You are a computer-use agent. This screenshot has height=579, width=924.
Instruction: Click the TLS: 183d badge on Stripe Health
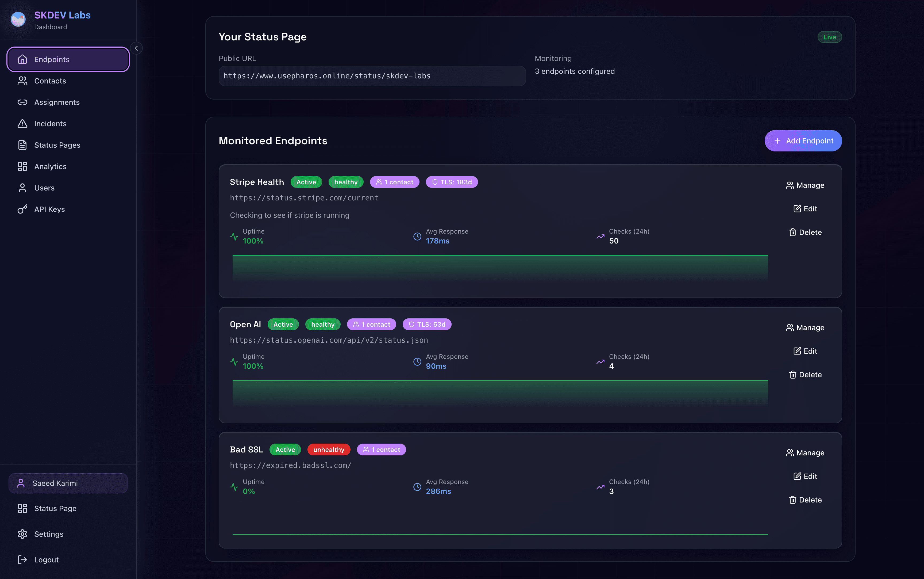[x=452, y=182]
